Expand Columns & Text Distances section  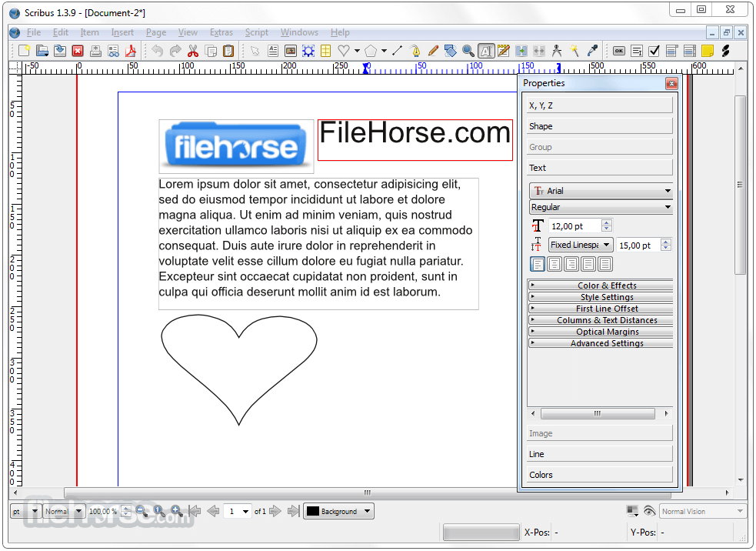601,320
